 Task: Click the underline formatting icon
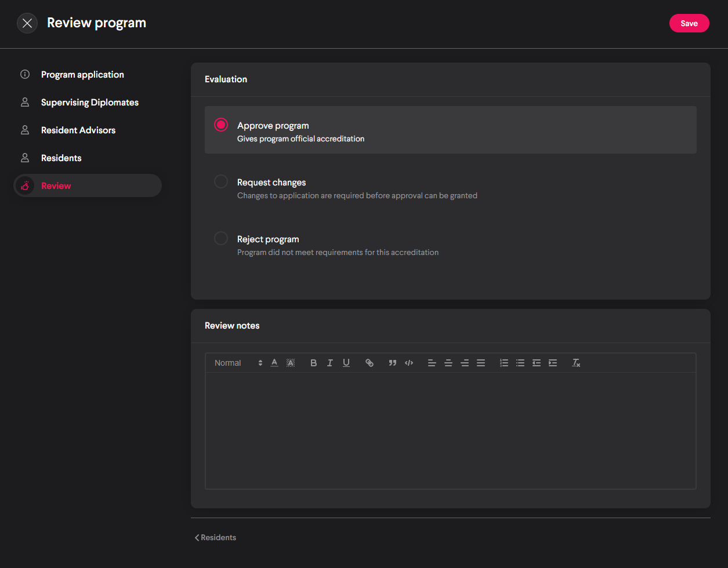[x=346, y=363]
